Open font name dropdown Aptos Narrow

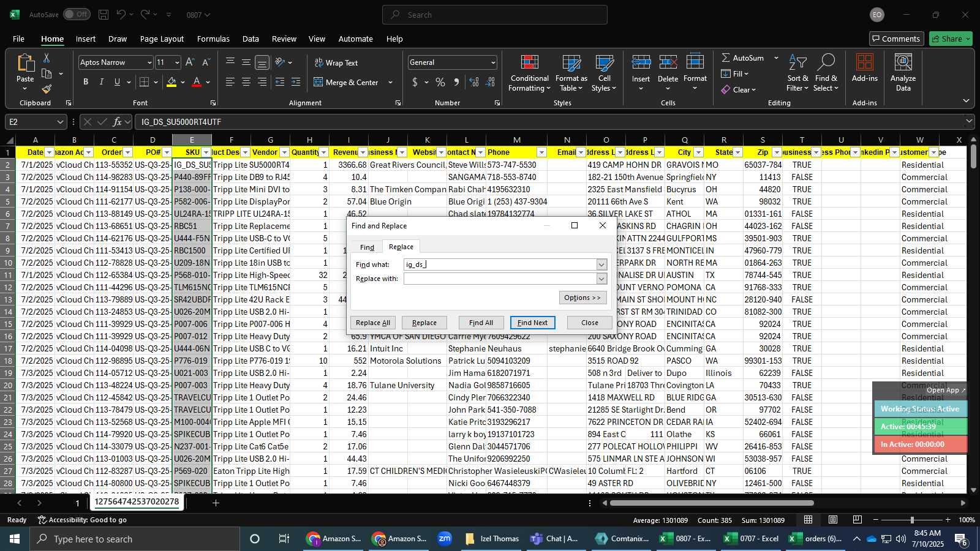[x=149, y=62]
